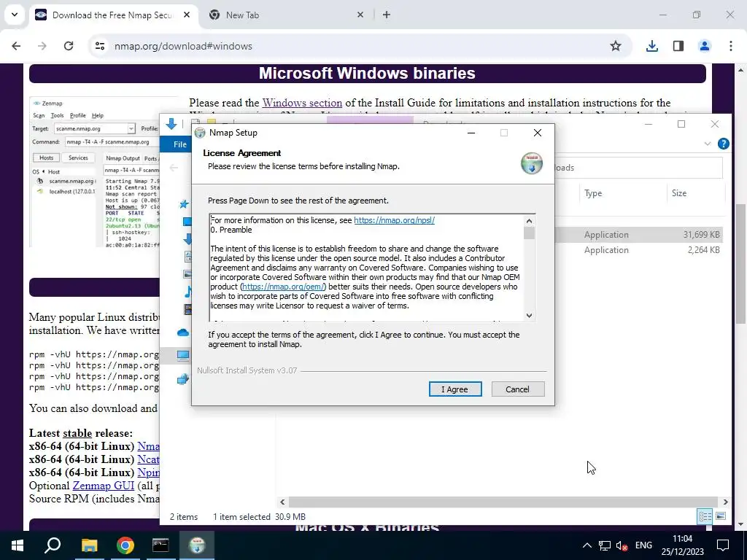Open Pictures icon in Explorer sidebar
The image size is (747, 560).
point(187,274)
